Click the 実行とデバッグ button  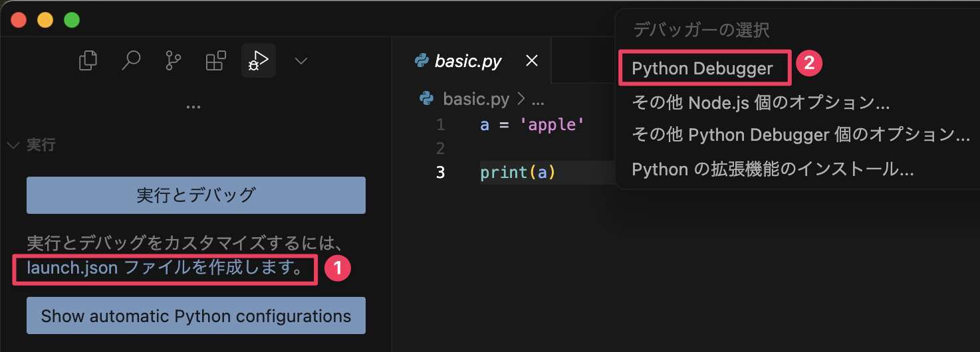(x=196, y=195)
